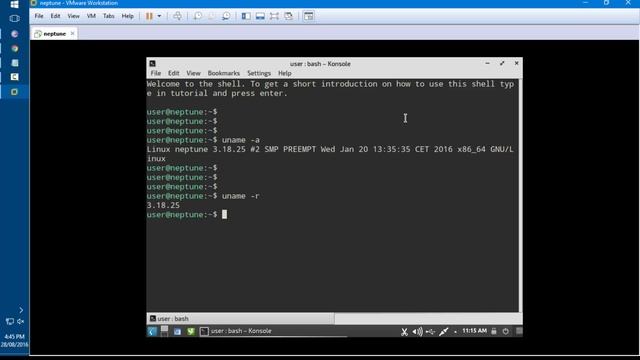Screen dimensions: 640x360
Task: Close the neptune VM tab
Action: (x=72, y=33)
